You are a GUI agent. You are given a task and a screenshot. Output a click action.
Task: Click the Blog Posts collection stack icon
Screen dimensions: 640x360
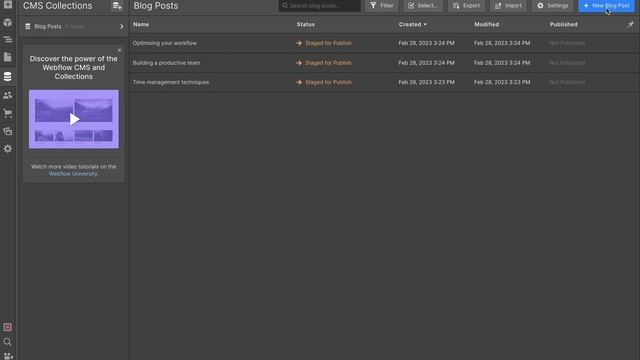click(28, 27)
